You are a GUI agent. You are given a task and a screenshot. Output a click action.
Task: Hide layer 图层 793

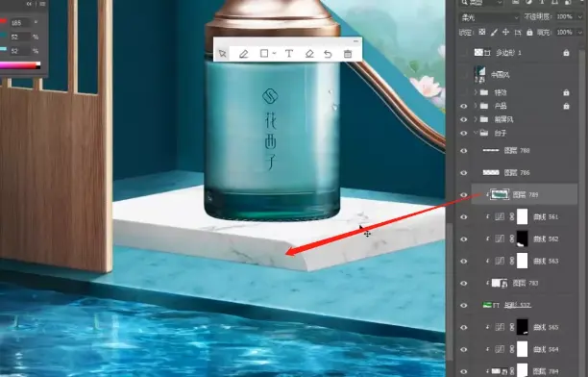[464, 284]
